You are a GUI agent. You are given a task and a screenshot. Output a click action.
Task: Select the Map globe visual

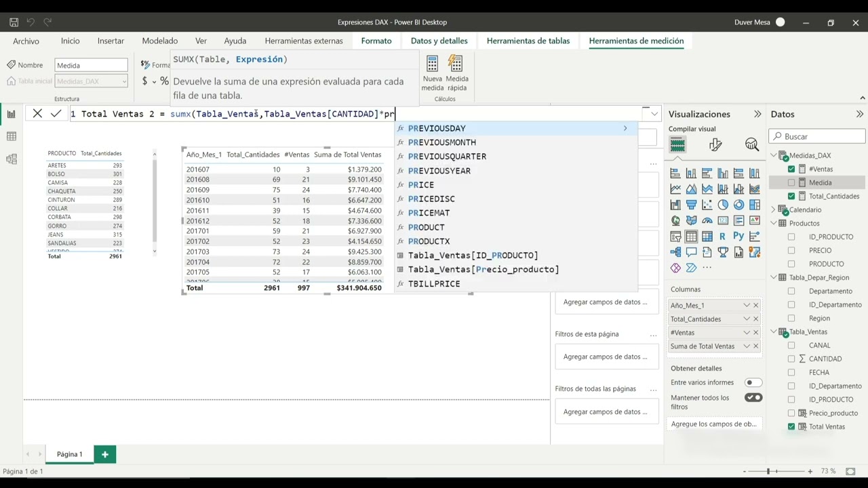pos(675,220)
